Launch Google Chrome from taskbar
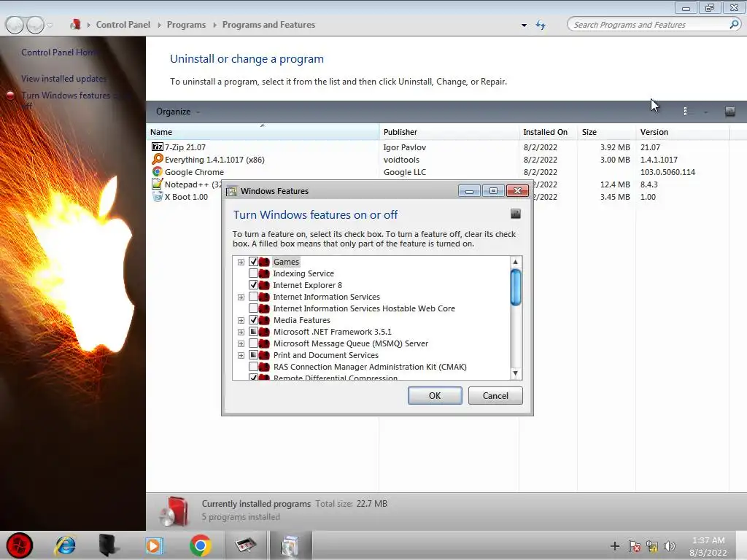This screenshot has width=747, height=560. point(200,545)
